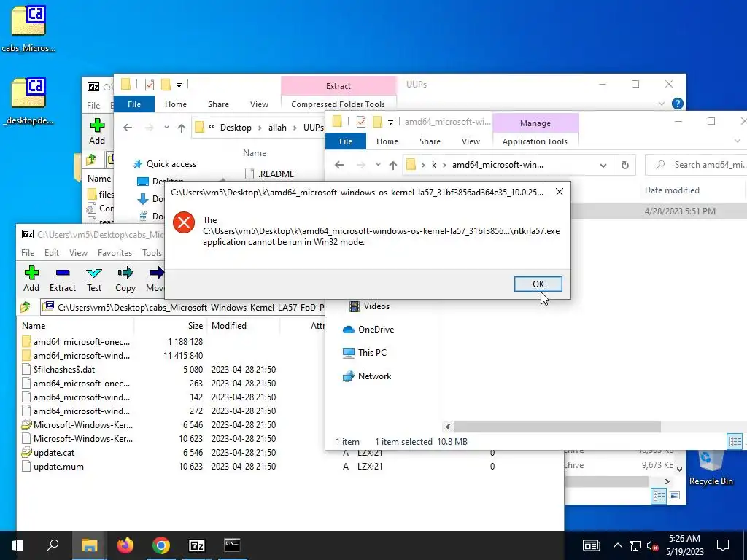Open Share tab in UUPs Explorer window

(218, 104)
